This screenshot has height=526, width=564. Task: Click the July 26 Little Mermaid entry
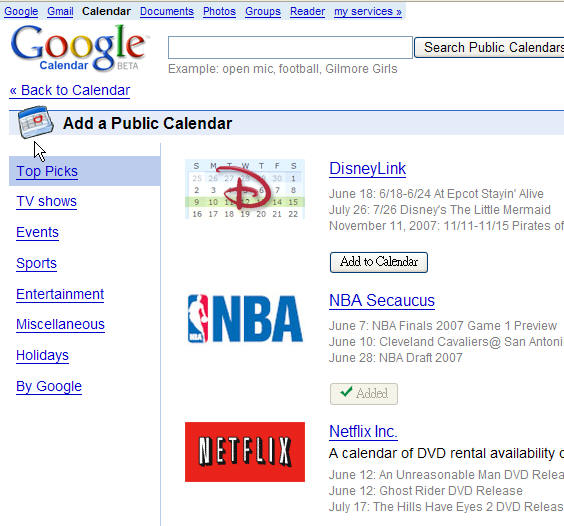(x=440, y=210)
